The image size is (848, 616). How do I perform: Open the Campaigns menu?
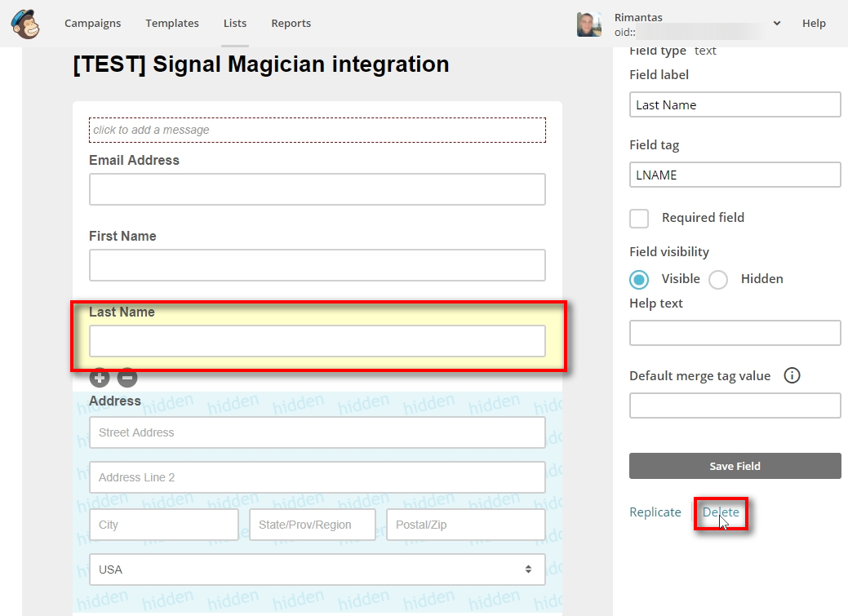[93, 24]
